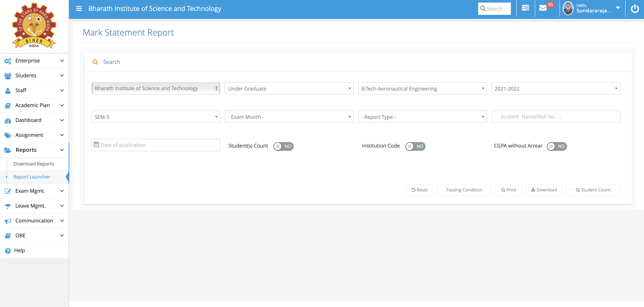Open the Exam Month dropdown
The height and width of the screenshot is (307, 644).
tap(289, 117)
